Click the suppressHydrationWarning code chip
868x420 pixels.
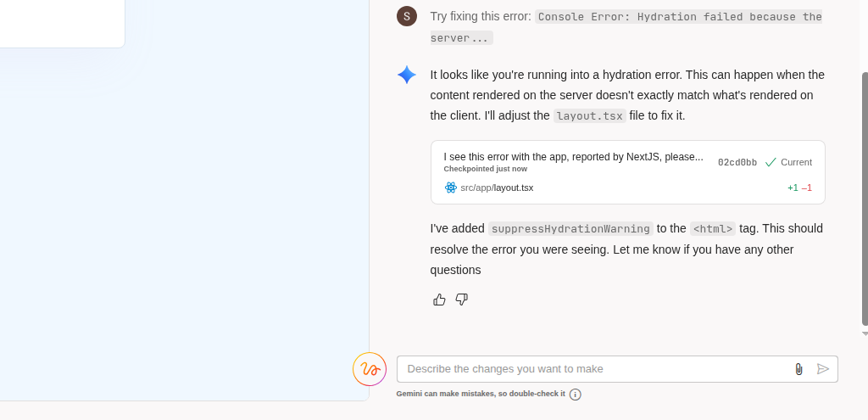(x=570, y=229)
